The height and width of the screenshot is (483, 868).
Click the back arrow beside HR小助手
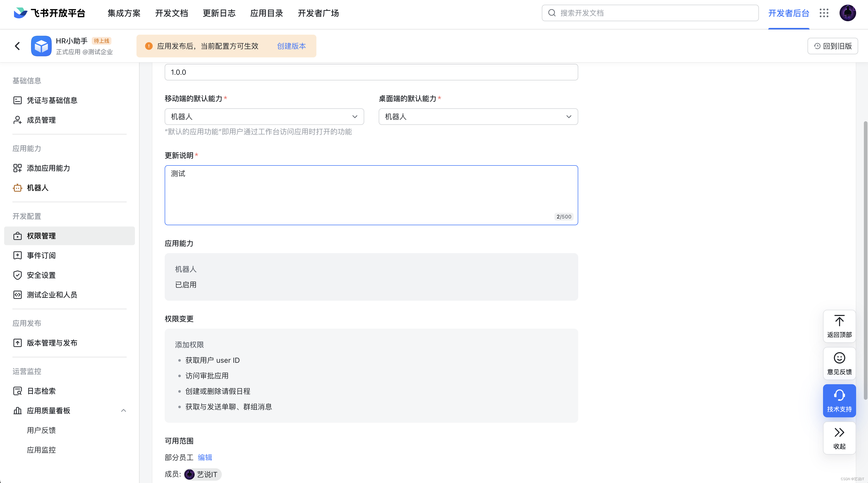pyautogui.click(x=18, y=46)
